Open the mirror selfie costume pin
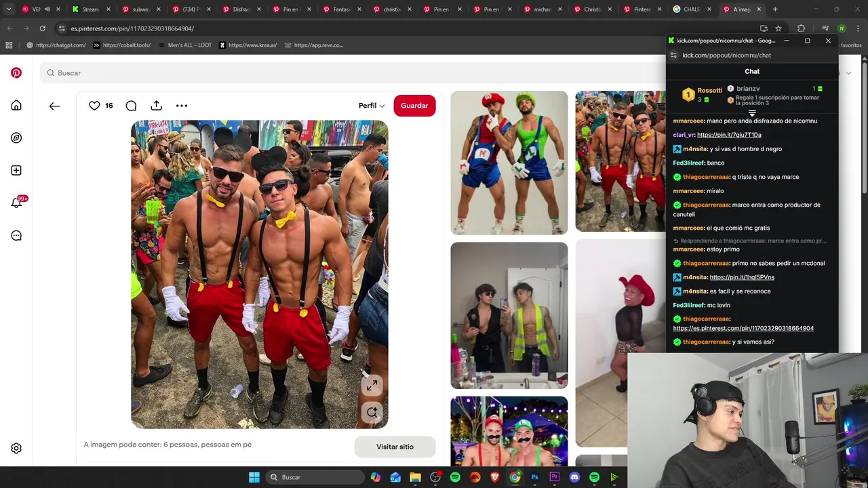 point(509,316)
